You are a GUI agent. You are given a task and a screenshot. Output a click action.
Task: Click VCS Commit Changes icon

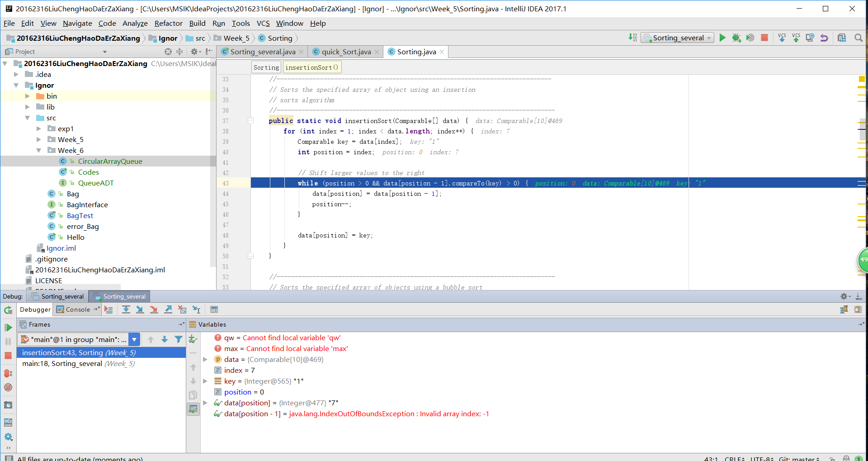pos(796,38)
